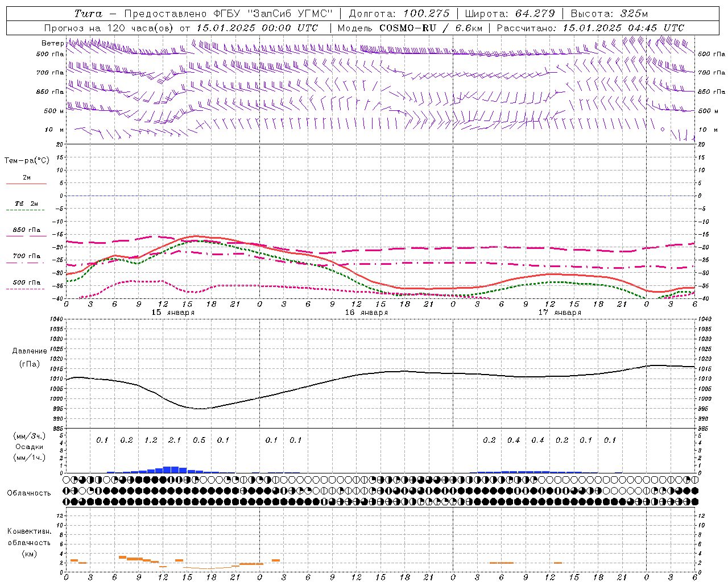Click the model name "COSMO-RU / 6.6км"
728x582 pixels.
431,28
